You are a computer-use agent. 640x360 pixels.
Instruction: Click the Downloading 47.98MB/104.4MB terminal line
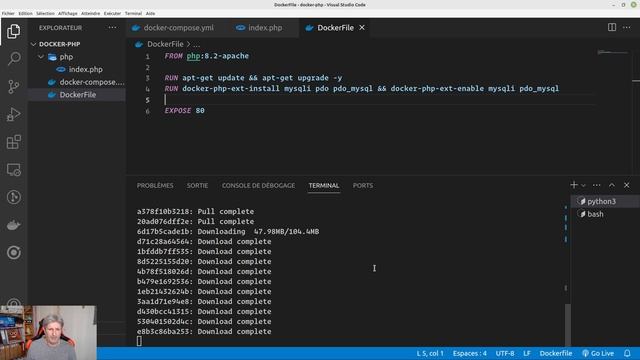(x=228, y=231)
